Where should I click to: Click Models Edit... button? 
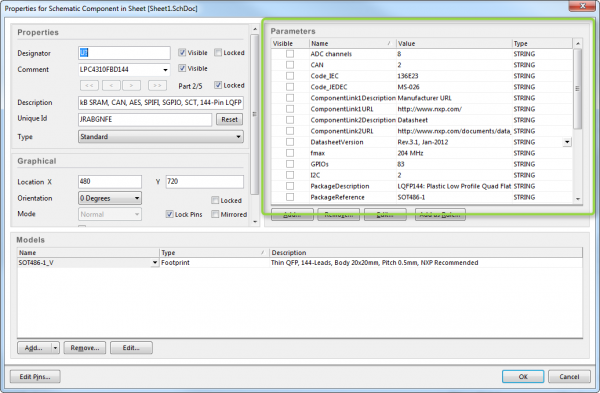click(x=131, y=348)
